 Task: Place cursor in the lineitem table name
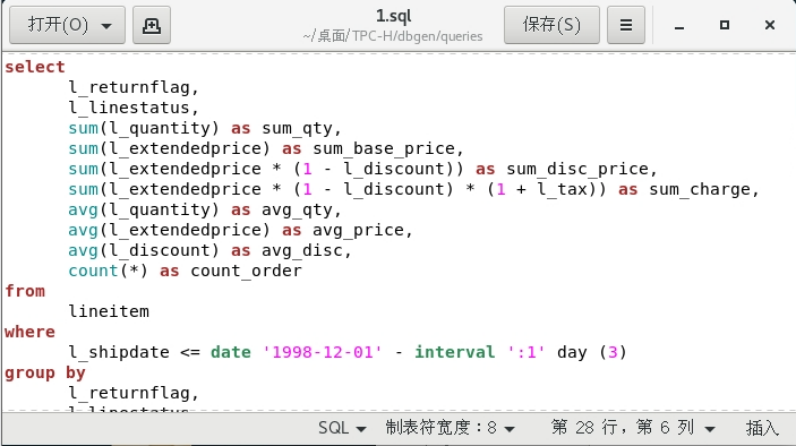pyautogui.click(x=109, y=311)
